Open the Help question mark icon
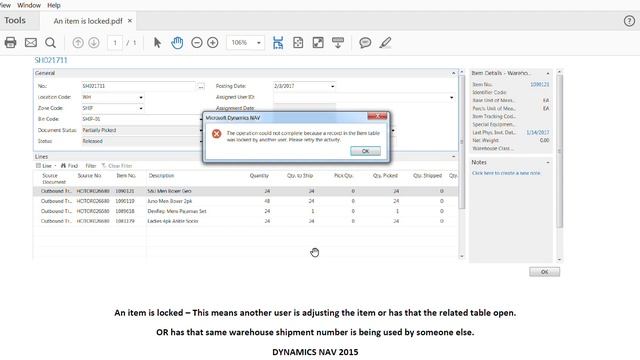The height and width of the screenshot is (360, 640). click(629, 21)
